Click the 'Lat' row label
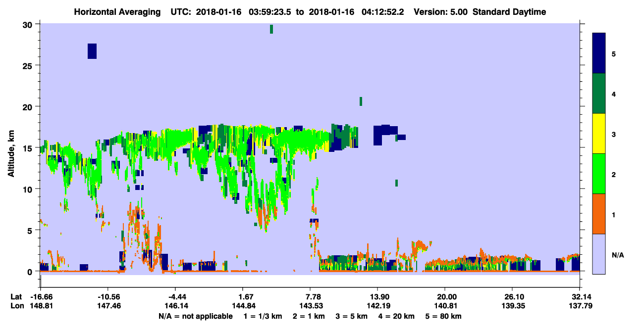 16,297
